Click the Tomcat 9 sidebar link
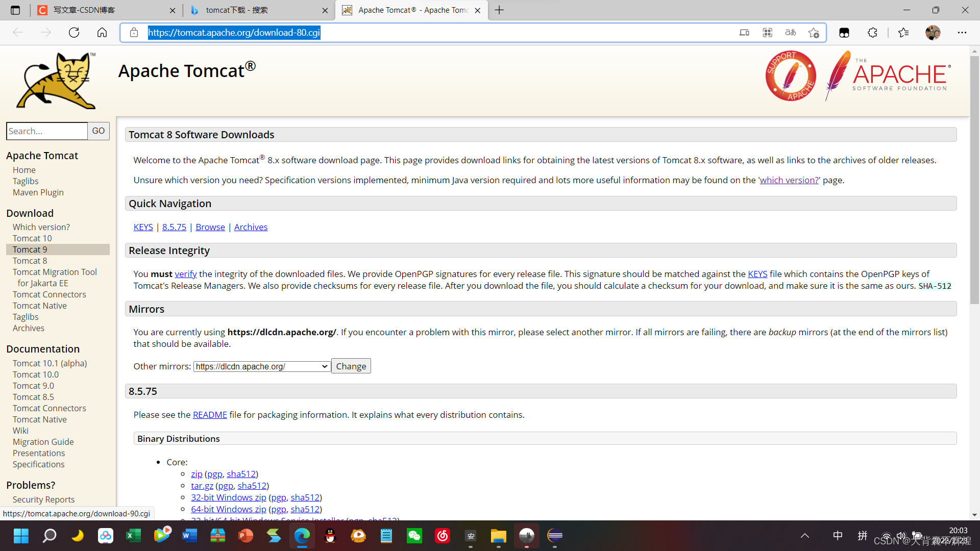Screen dimensions: 980x551 click(30, 249)
